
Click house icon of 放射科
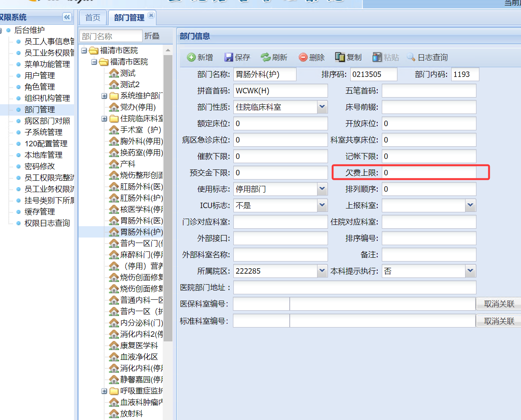click(x=114, y=414)
